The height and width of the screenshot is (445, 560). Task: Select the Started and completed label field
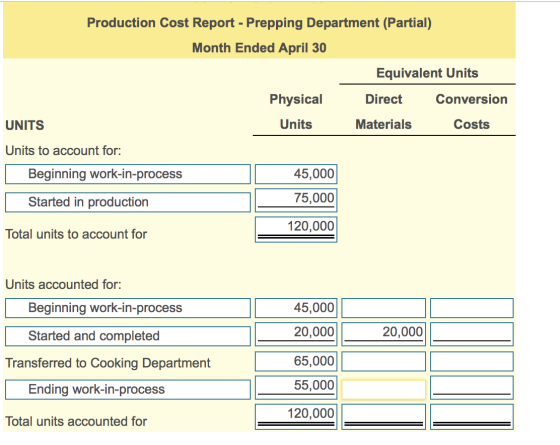tap(128, 336)
